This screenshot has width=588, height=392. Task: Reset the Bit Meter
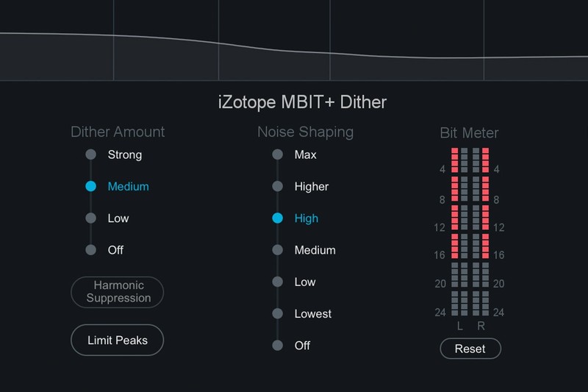(470, 349)
